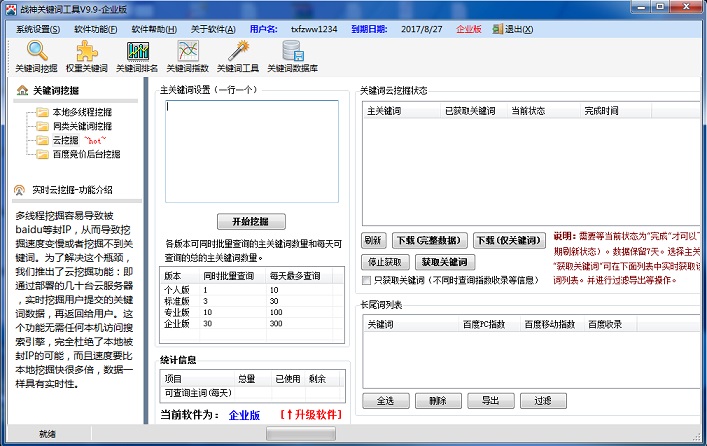Select 本地多线程挖掘 in the tree
Viewport: 707px width, 446px height.
82,112
